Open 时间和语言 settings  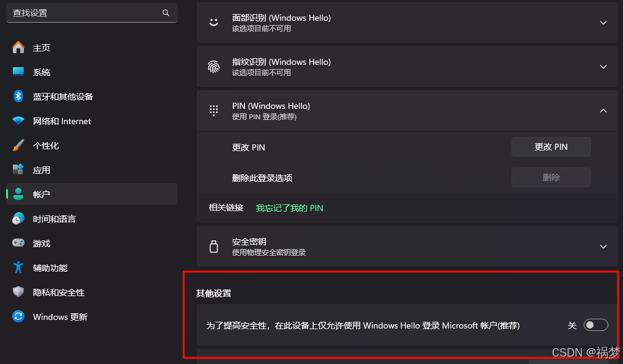click(92, 219)
